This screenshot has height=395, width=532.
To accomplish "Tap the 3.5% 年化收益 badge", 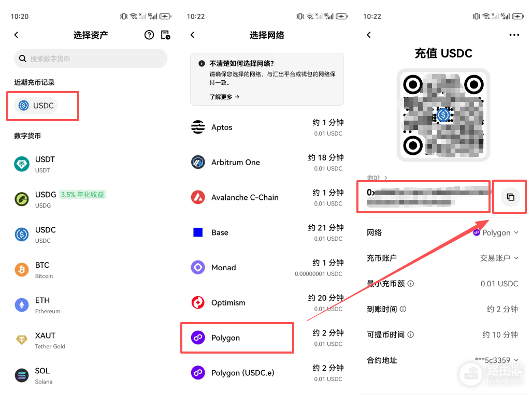I will point(82,195).
